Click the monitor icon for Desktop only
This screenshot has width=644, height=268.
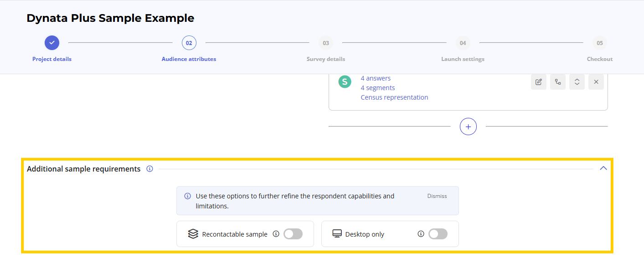click(x=337, y=234)
